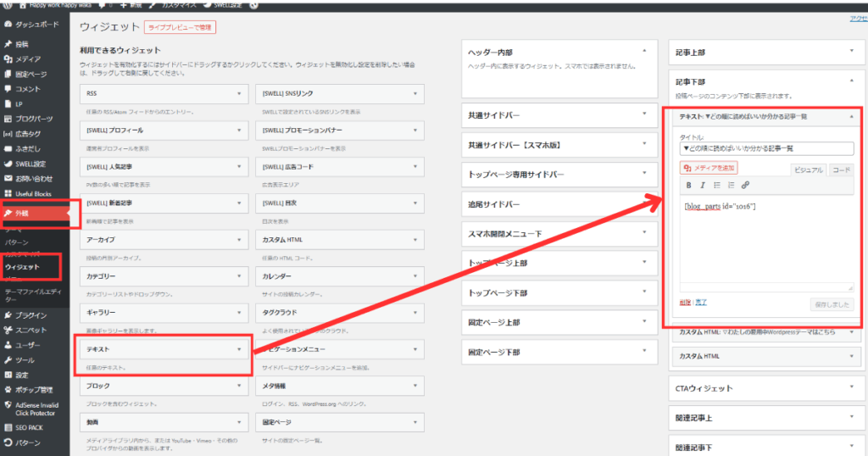This screenshot has width=868, height=456.
Task: Click the Italic formatting icon
Action: click(x=702, y=185)
